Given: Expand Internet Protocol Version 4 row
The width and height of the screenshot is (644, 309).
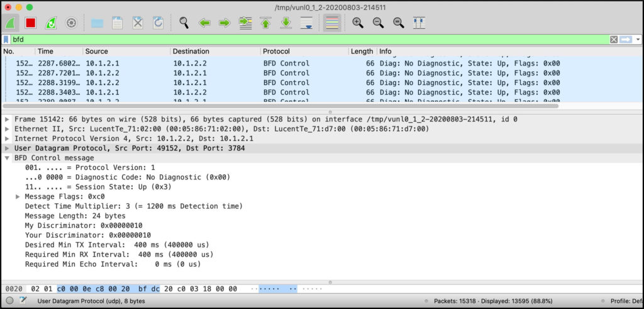Looking at the screenshot, I should 7,138.
